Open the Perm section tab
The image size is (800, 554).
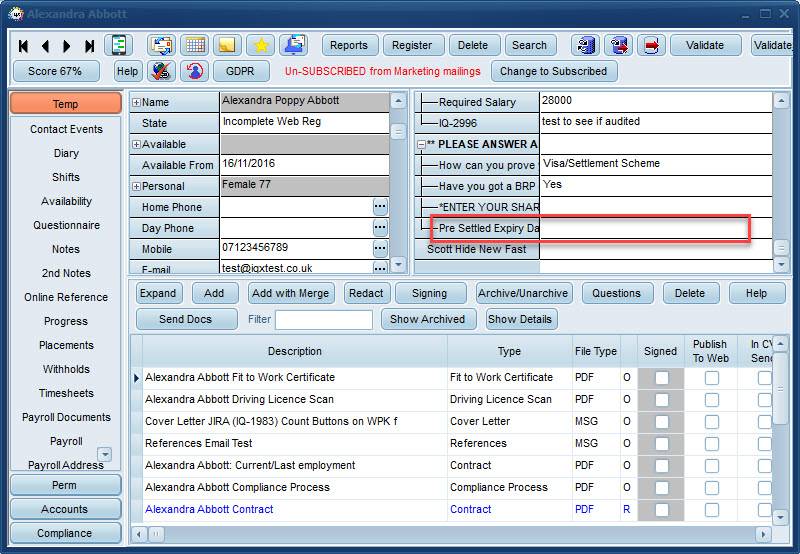click(65, 485)
